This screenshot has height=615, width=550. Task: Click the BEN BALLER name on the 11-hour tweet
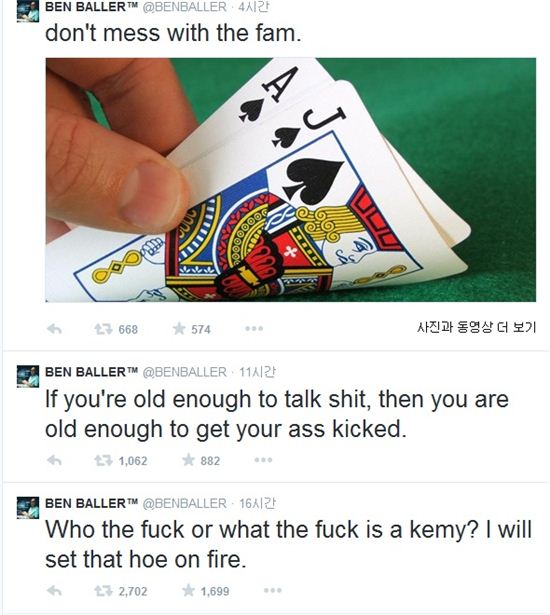point(91,372)
